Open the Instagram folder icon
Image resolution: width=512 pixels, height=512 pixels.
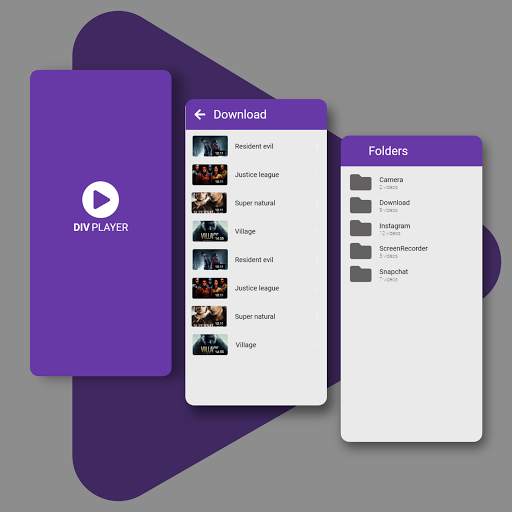(x=361, y=228)
